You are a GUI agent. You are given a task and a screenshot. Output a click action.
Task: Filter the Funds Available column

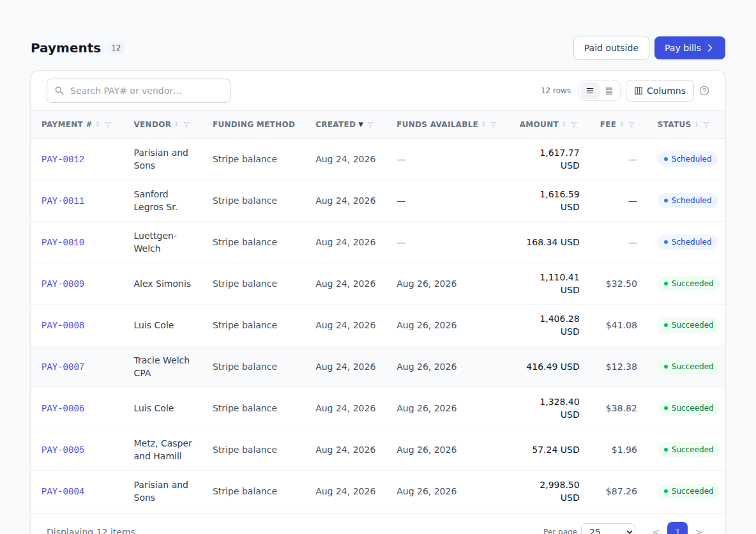[494, 125]
